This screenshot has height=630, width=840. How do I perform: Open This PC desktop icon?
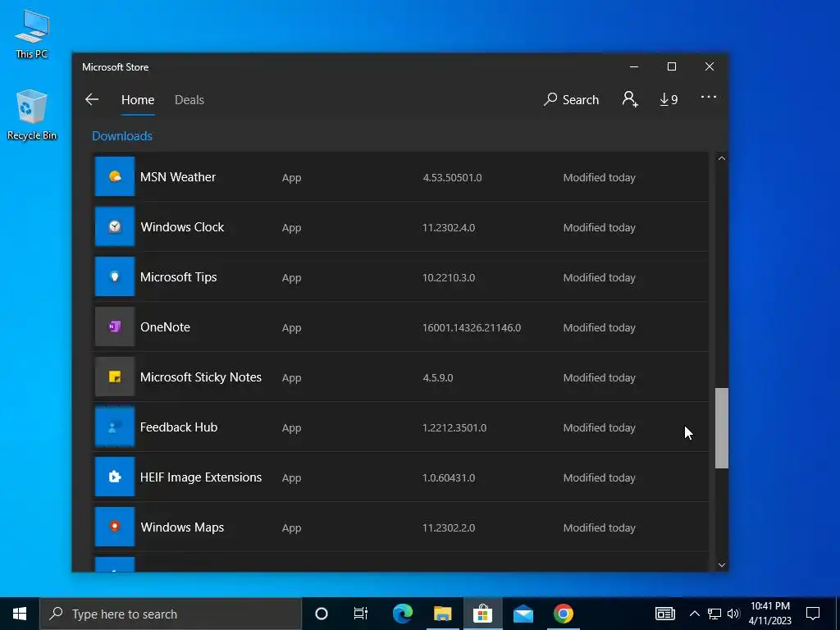pyautogui.click(x=32, y=34)
